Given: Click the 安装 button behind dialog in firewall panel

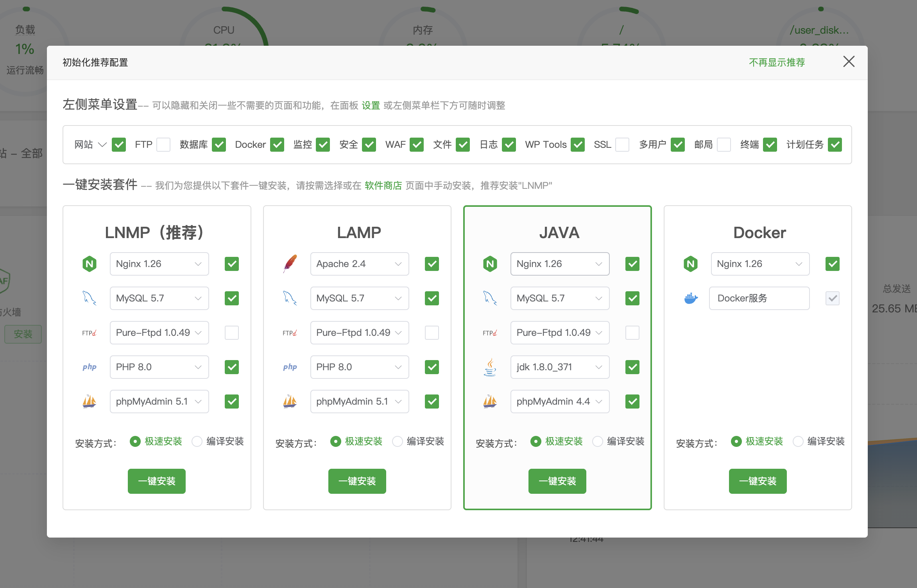Looking at the screenshot, I should click(23, 334).
